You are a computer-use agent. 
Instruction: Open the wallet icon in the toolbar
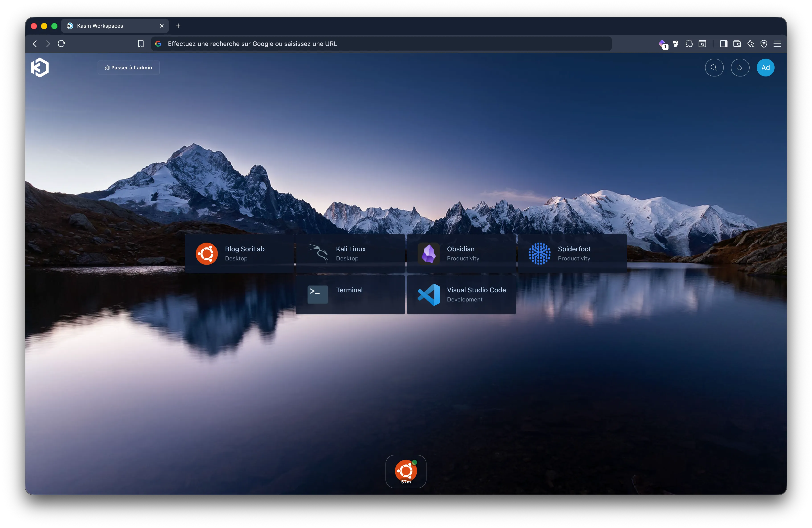click(737, 44)
